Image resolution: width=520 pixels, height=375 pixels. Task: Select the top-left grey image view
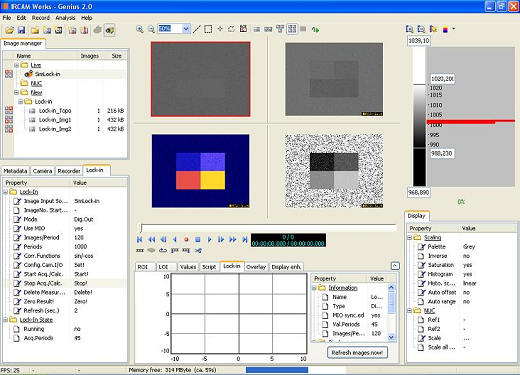(x=200, y=79)
